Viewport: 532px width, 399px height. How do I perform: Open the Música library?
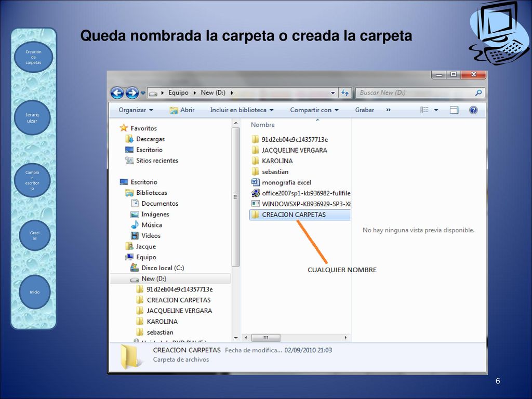[147, 225]
